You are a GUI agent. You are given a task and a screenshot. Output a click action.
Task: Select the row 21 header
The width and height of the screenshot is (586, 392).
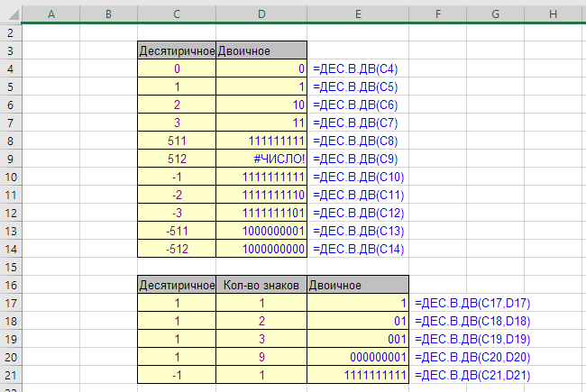[x=10, y=374]
